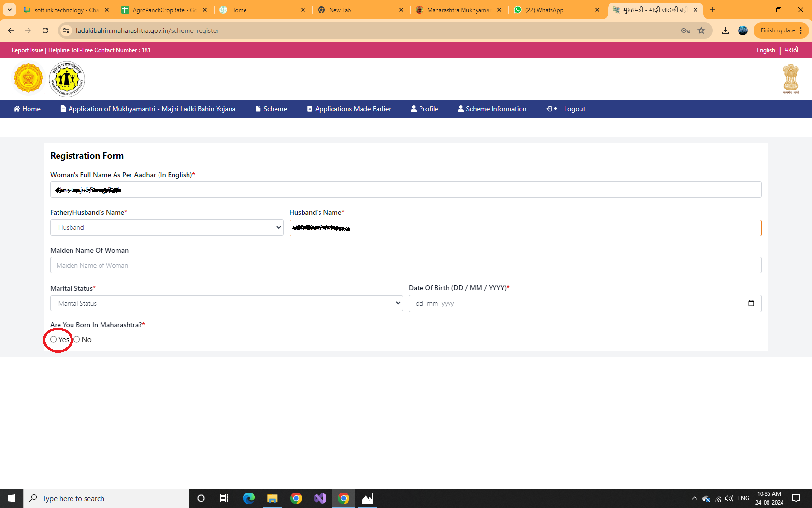812x508 pixels.
Task: Select Yes for Born In Maharashtra
Action: tap(54, 339)
